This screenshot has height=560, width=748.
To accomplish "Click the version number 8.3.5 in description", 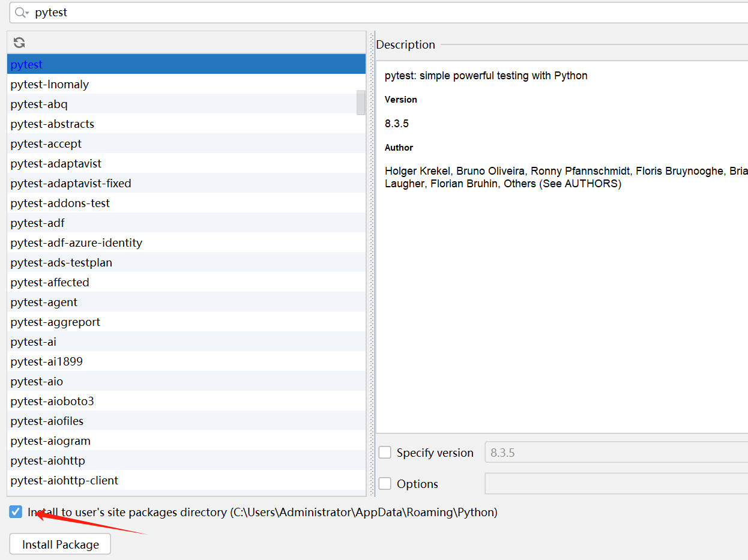I will [x=397, y=124].
